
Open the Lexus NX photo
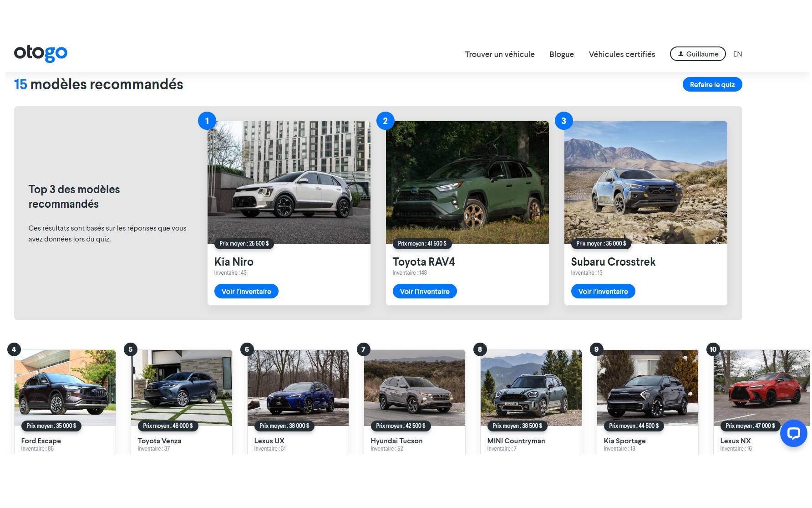(x=761, y=388)
